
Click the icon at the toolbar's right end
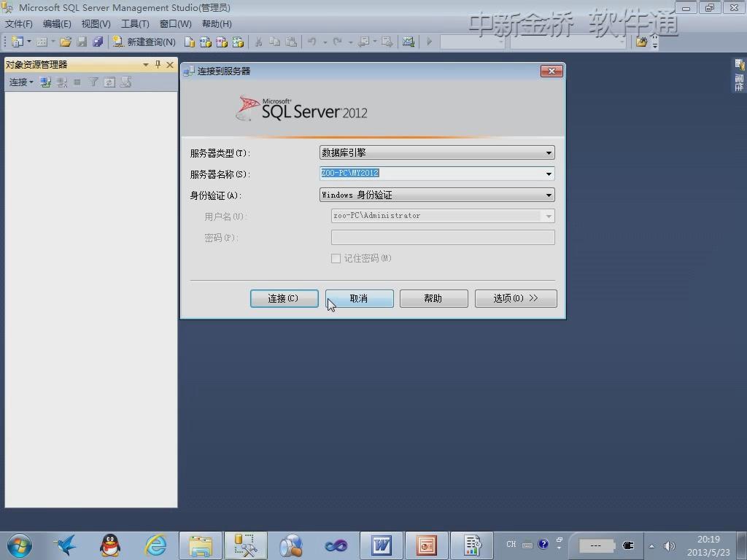click(641, 42)
